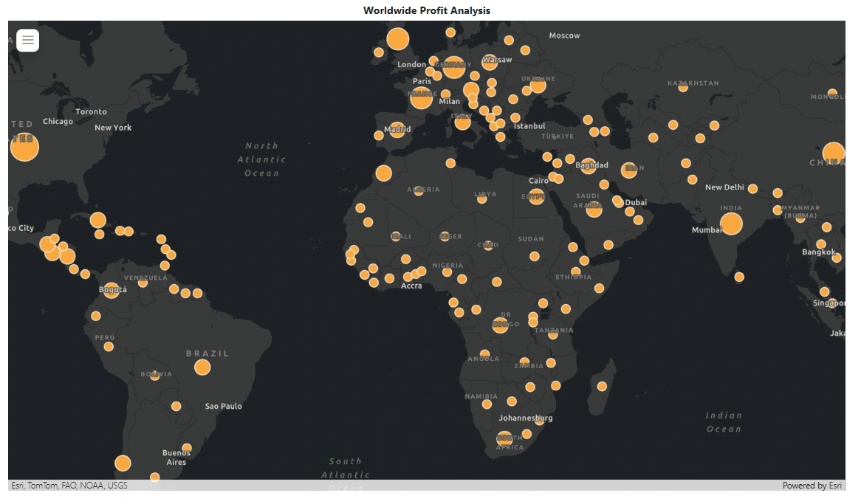The width and height of the screenshot is (861, 504).
Task: Choose the profit bubble at Bogotá
Action: [112, 290]
